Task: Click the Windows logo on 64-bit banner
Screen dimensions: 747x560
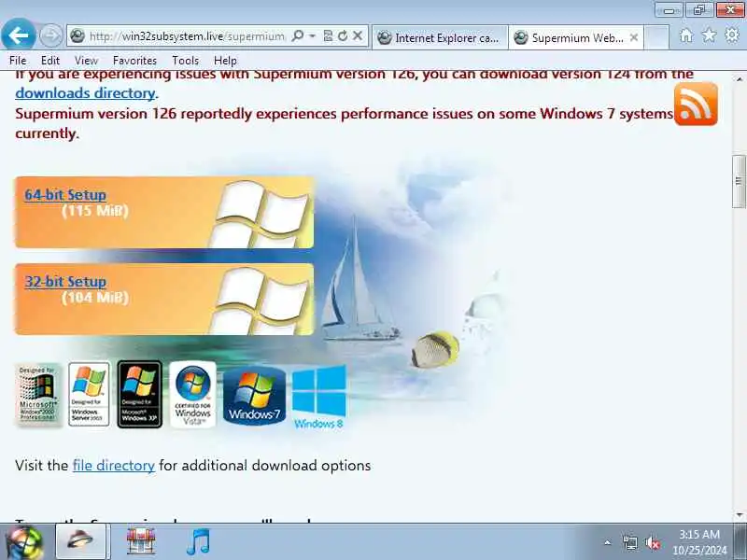Action: click(x=261, y=214)
